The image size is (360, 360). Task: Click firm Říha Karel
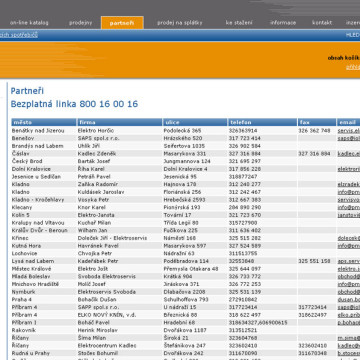coord(91,169)
